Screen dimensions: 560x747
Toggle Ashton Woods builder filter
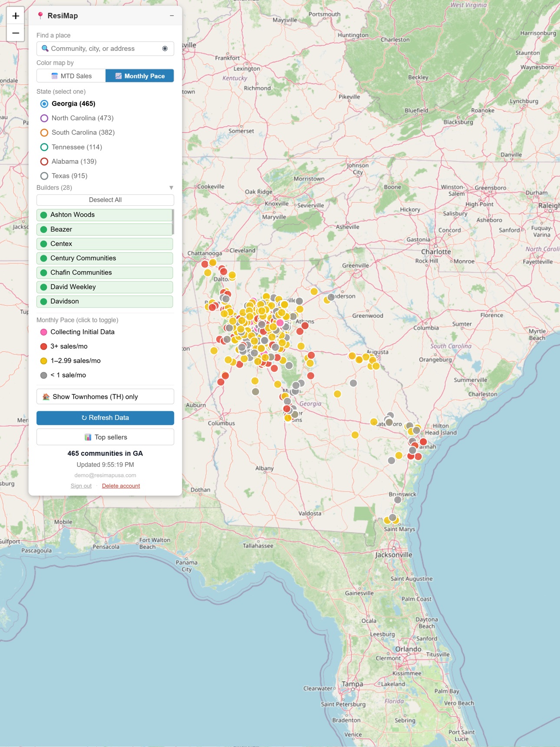click(x=105, y=215)
